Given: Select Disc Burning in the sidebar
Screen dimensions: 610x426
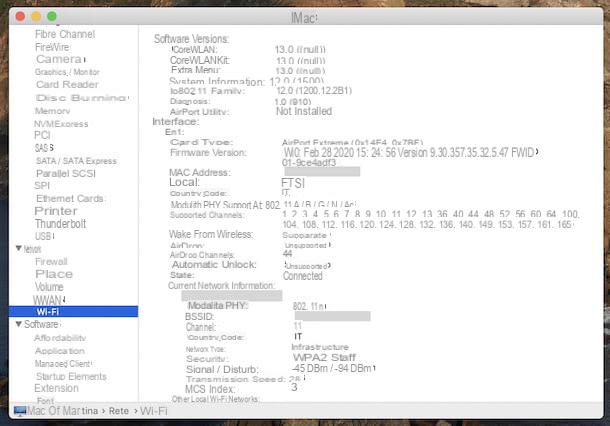Looking at the screenshot, I should (x=82, y=98).
